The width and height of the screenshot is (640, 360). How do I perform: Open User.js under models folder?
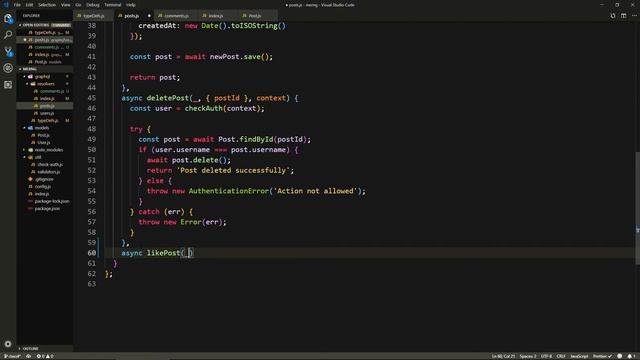tap(44, 142)
